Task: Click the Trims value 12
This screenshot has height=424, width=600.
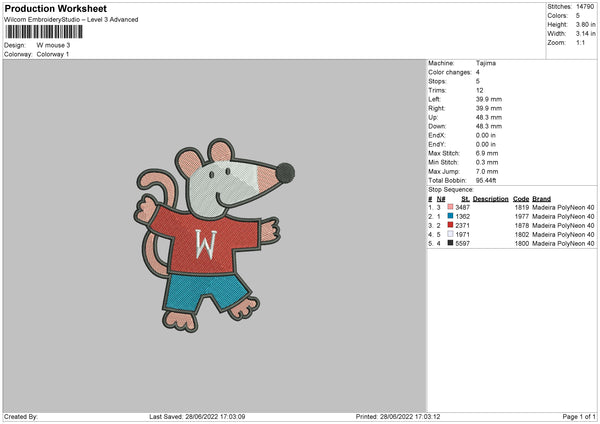Action: click(x=479, y=90)
